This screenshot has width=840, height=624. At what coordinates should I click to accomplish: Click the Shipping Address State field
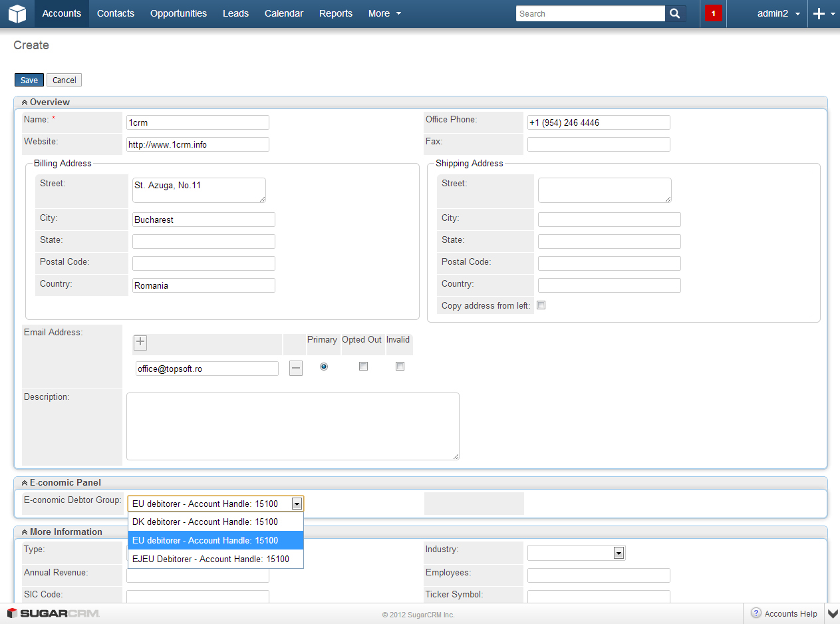(609, 241)
